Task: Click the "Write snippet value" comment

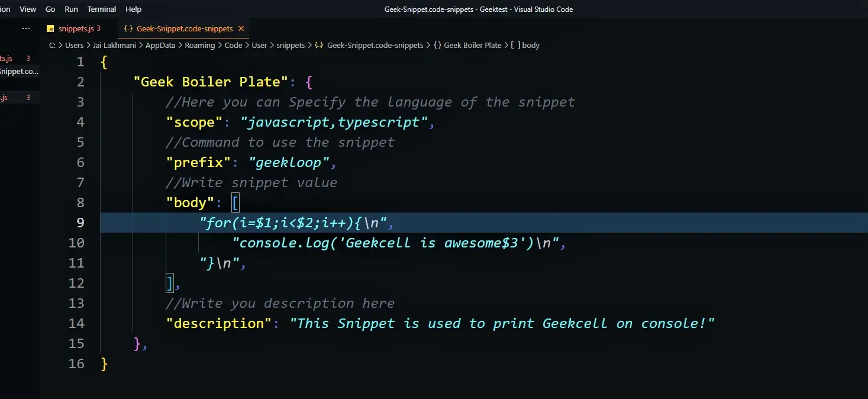Action: coord(252,182)
